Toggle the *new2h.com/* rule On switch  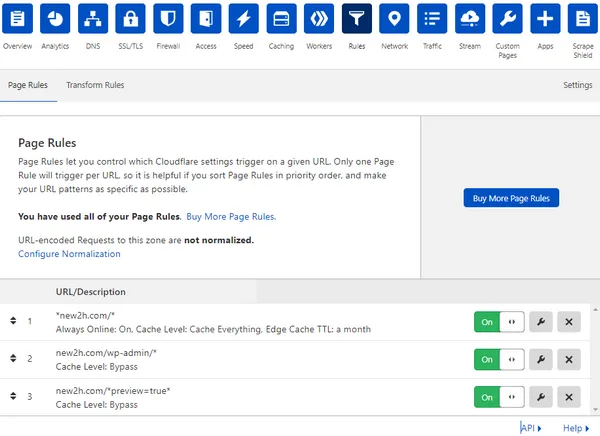click(x=499, y=322)
